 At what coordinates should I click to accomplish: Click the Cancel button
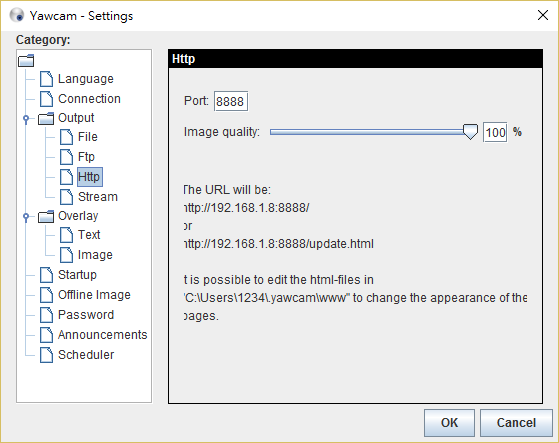pyautogui.click(x=516, y=423)
